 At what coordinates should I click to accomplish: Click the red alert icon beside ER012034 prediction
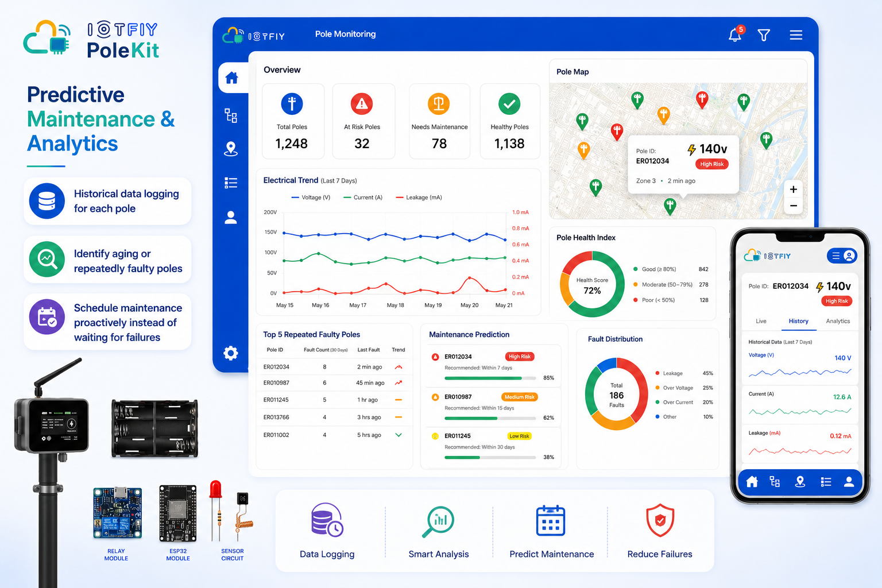point(435,357)
